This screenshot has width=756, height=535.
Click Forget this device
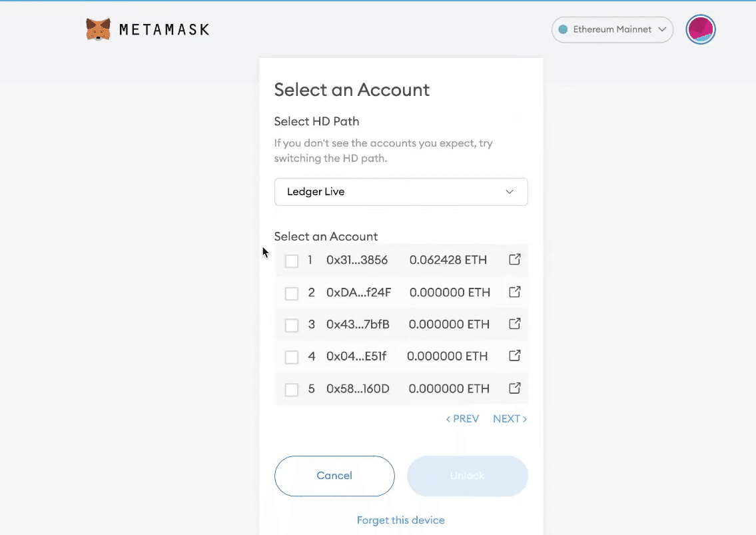[400, 520]
